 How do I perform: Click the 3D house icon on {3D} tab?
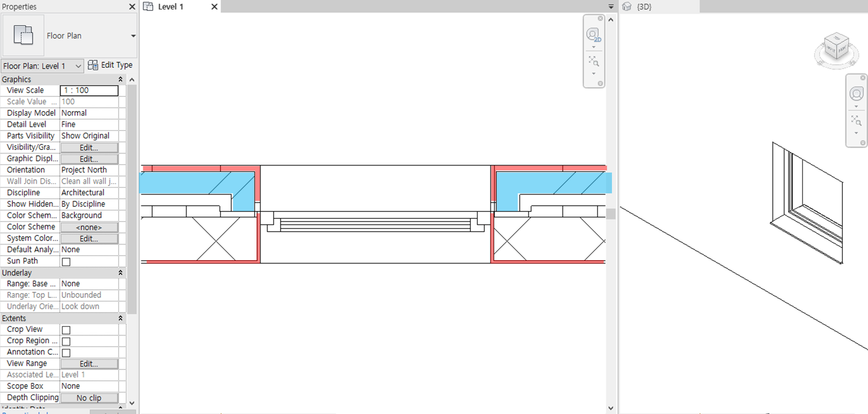pos(627,7)
